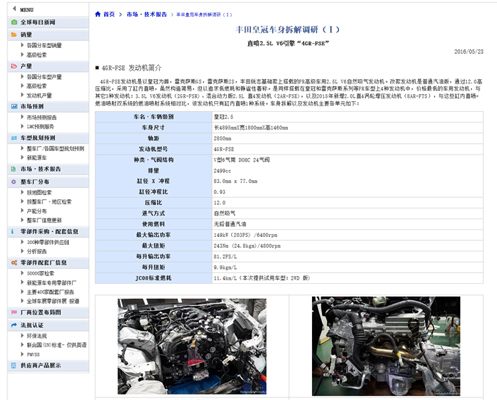Click the 149kW (203PS) /6400rpm value

pyautogui.click(x=245, y=235)
